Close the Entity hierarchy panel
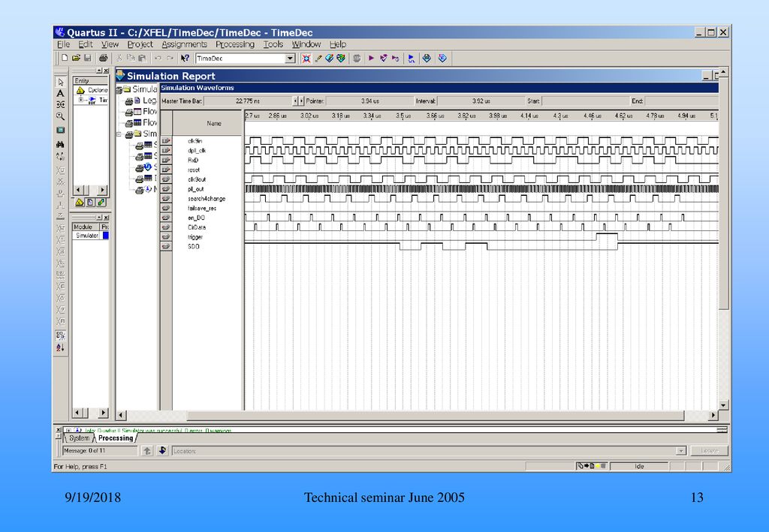Image resolution: width=769 pixels, height=532 pixels. click(106, 71)
